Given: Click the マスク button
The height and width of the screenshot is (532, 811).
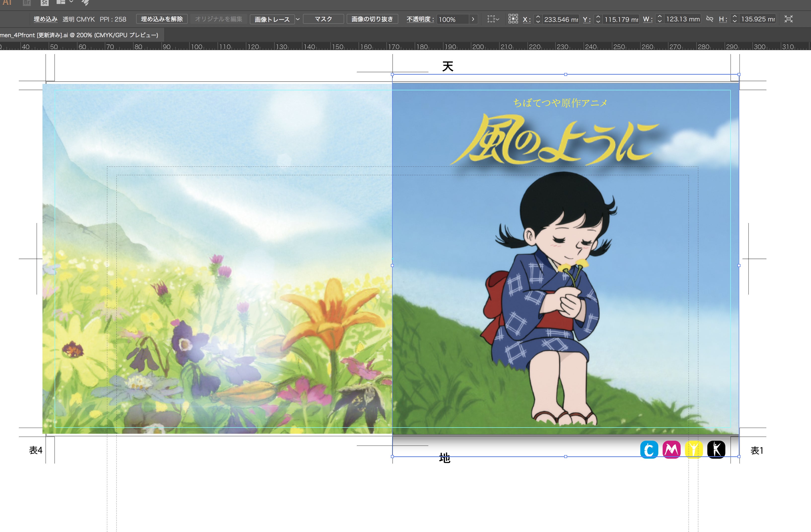Looking at the screenshot, I should (x=323, y=19).
